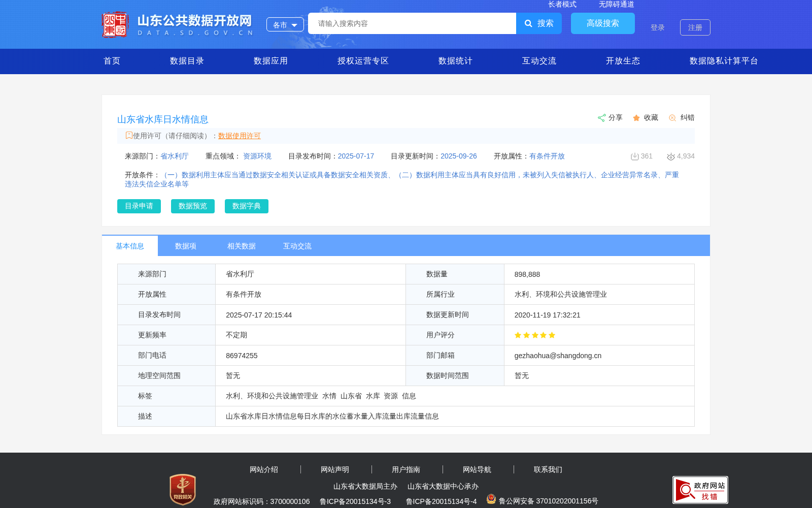
Task: Select the 基本信息 tab
Action: 130,246
